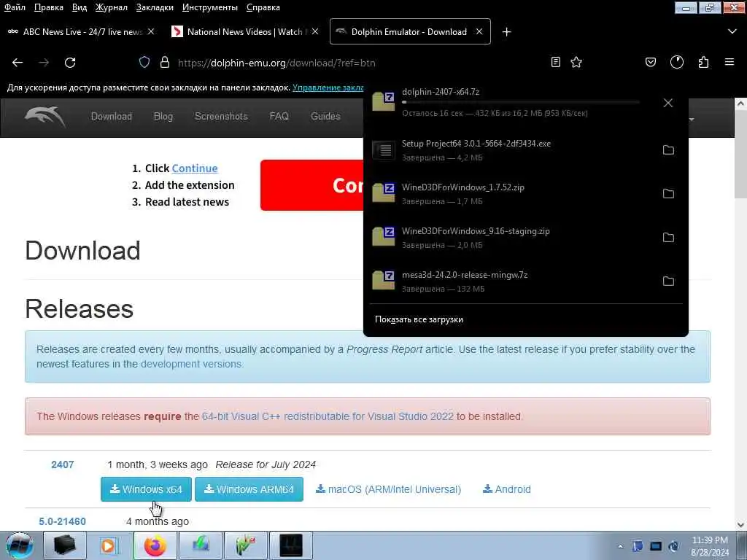The width and height of the screenshot is (747, 560).
Task: Open the Правка menu
Action: pyautogui.click(x=49, y=7)
